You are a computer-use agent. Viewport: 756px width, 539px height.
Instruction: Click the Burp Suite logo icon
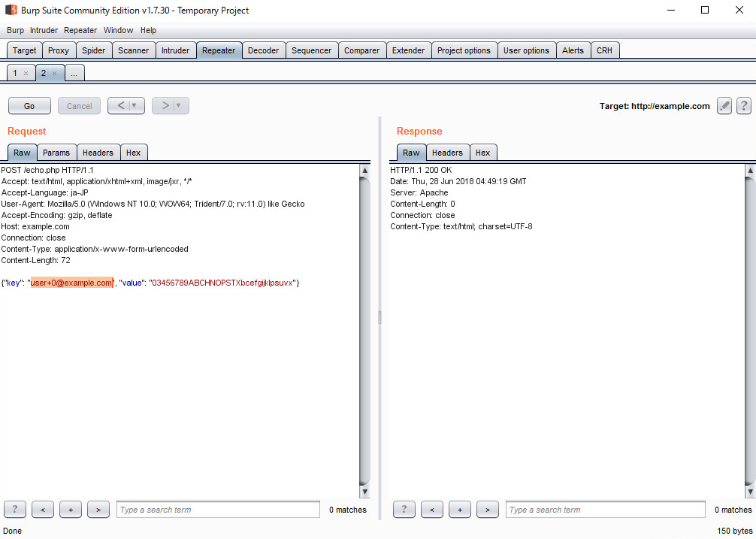pyautogui.click(x=11, y=10)
